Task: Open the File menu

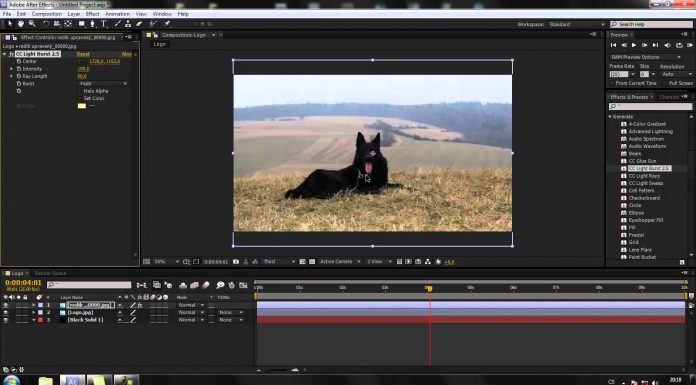Action: pyautogui.click(x=7, y=14)
